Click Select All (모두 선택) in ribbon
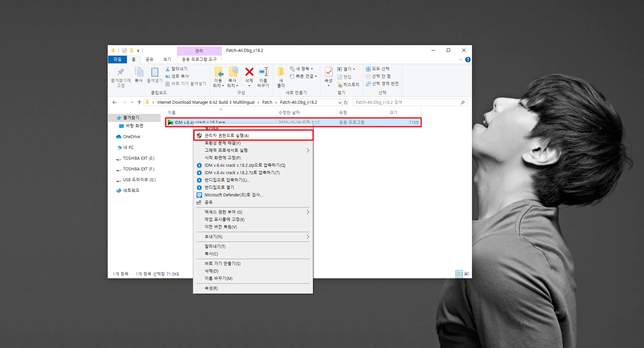The height and width of the screenshot is (348, 644). pos(378,69)
